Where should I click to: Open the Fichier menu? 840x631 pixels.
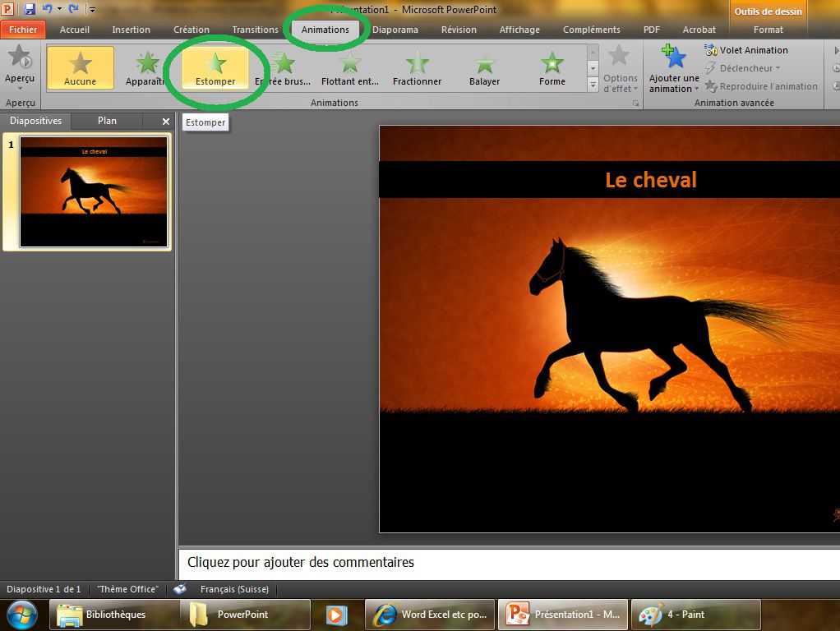pos(23,30)
